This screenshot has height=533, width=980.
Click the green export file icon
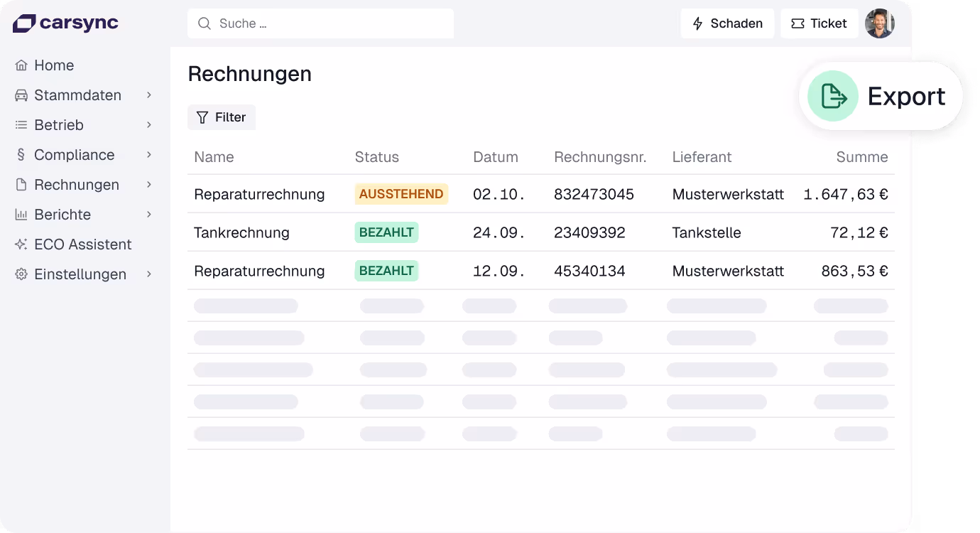(833, 96)
